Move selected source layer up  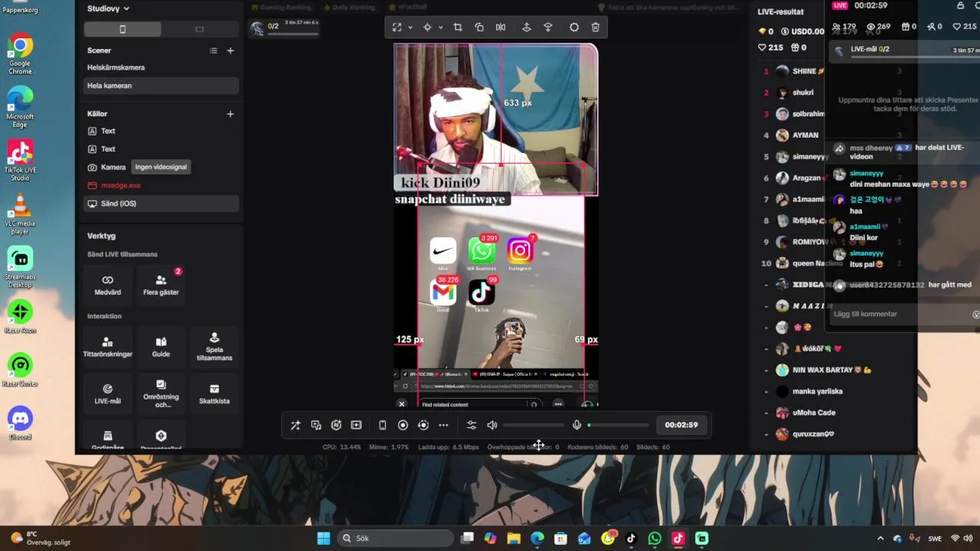527,27
